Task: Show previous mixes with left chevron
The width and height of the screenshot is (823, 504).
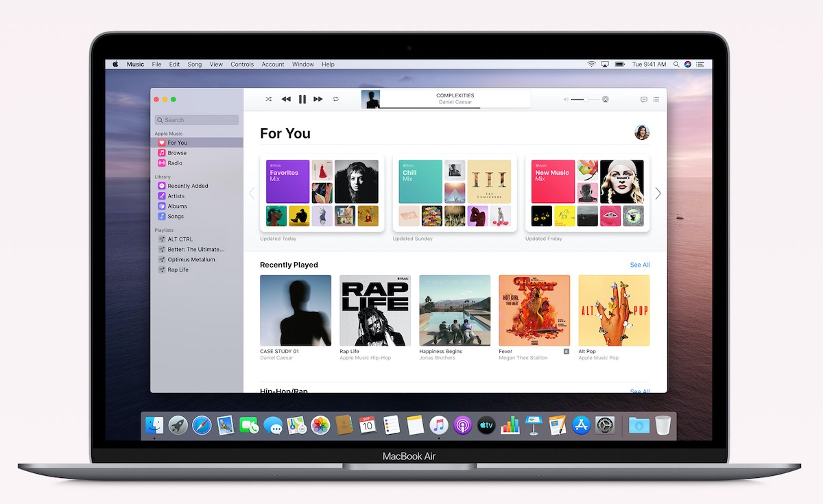Action: click(x=251, y=193)
